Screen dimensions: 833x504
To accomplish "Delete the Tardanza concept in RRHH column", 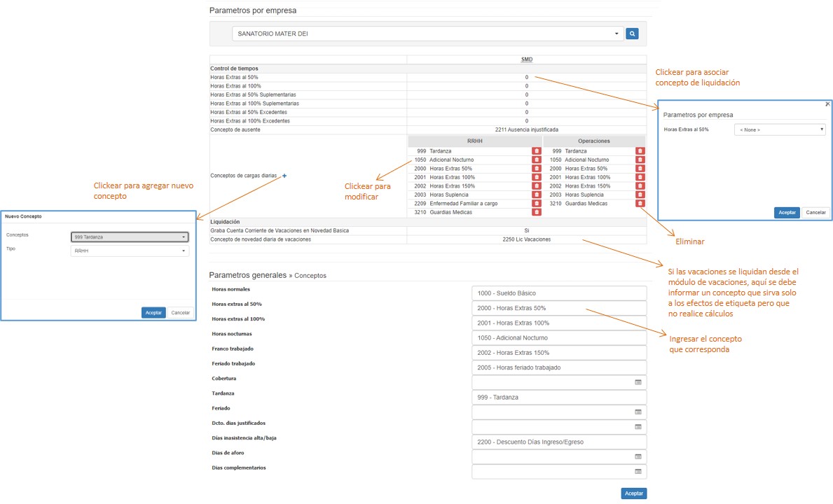I will [537, 151].
